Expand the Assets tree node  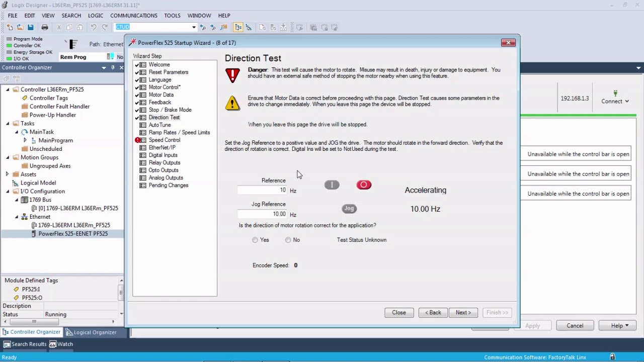[8, 174]
